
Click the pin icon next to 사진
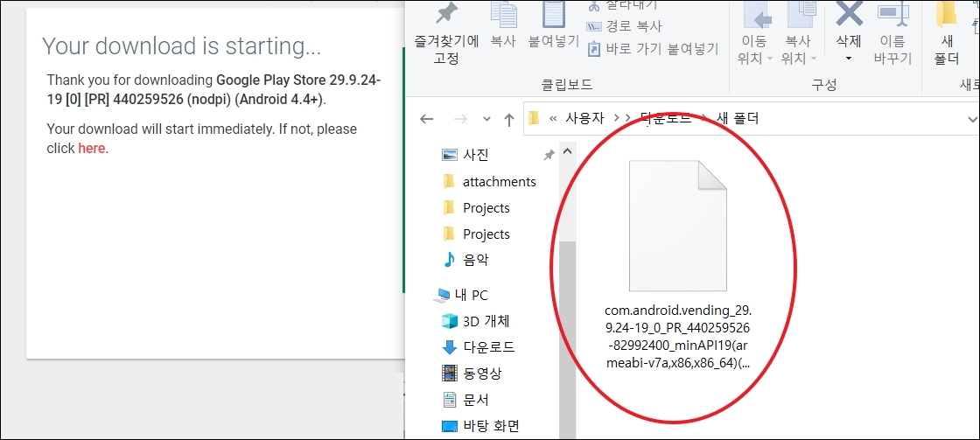click(548, 155)
